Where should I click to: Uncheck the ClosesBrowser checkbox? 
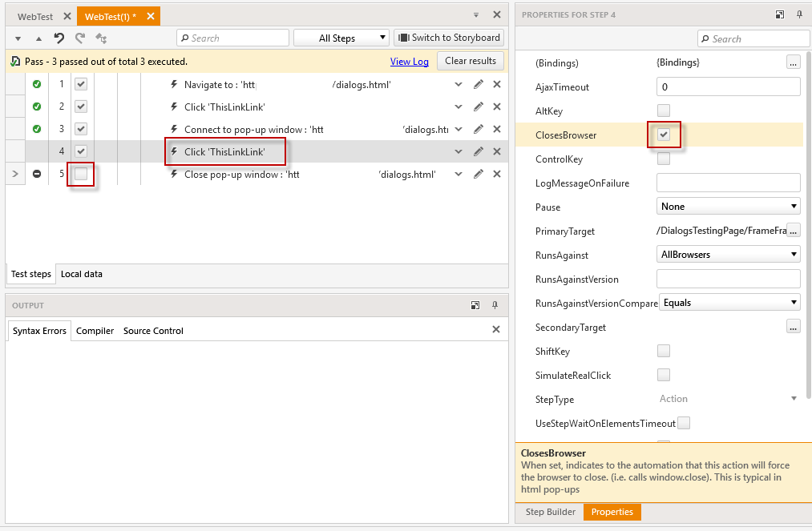(664, 135)
